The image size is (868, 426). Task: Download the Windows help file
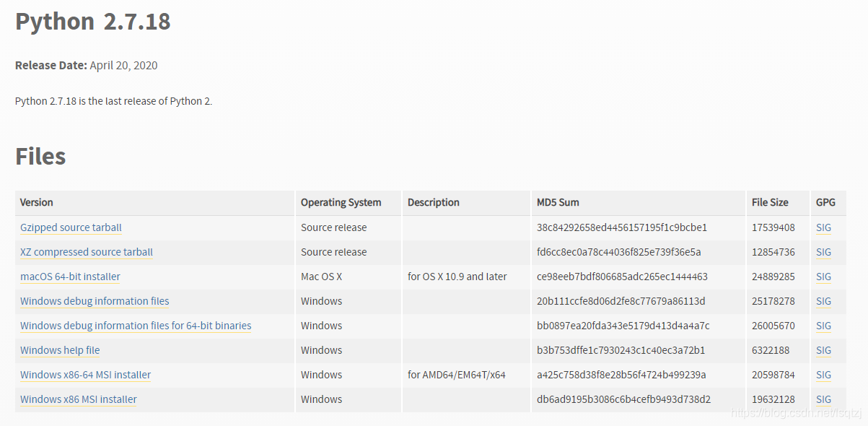pyautogui.click(x=60, y=350)
